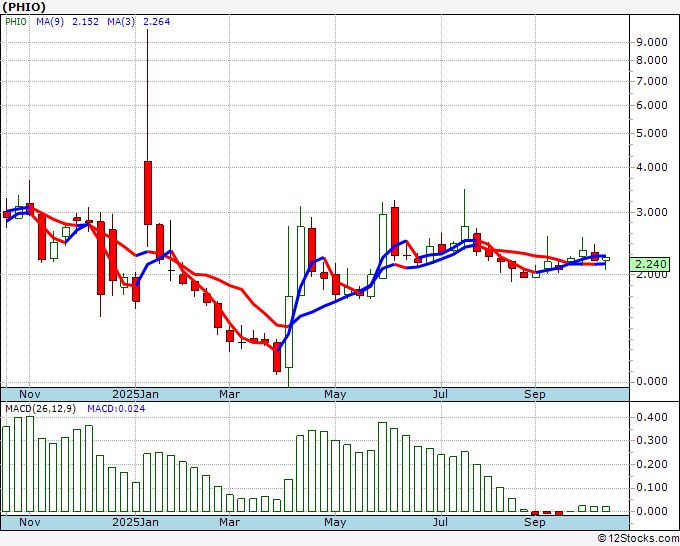Click the (PHIO) ticker title
This screenshot has width=680, height=546.
point(23,7)
